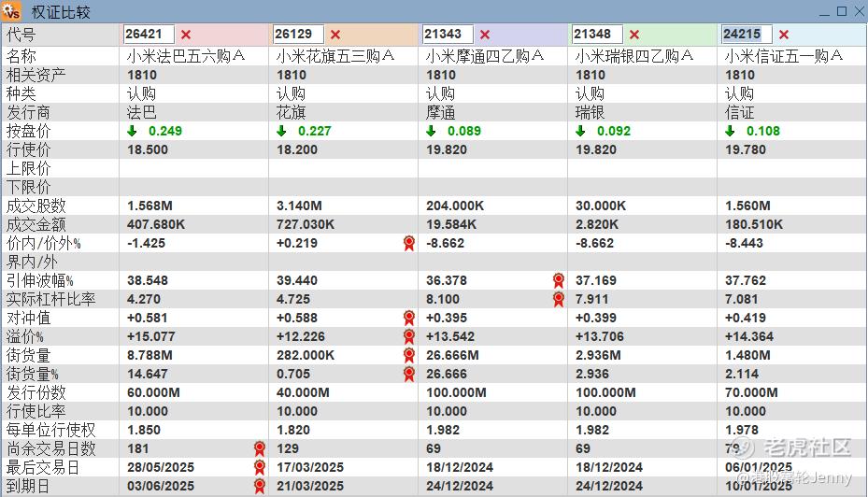Click the red ribbon badge beside +0.219
This screenshot has height=497, width=868.
(409, 243)
